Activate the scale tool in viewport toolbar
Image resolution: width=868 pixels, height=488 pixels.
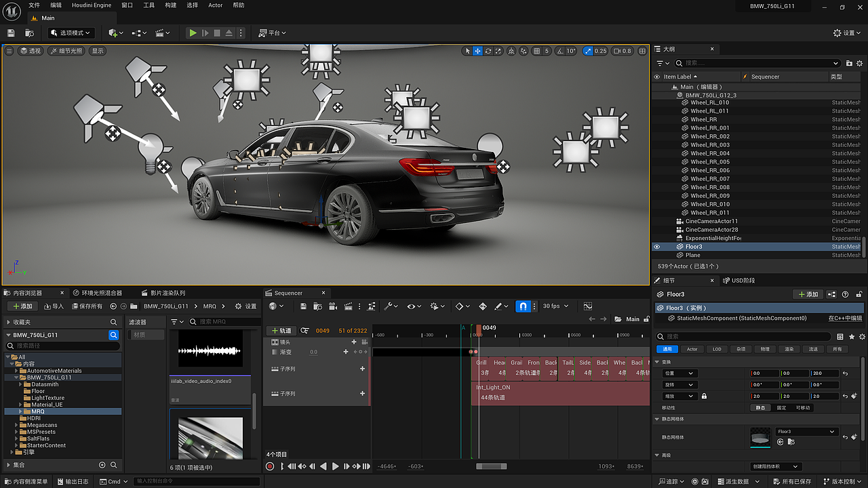[498, 51]
